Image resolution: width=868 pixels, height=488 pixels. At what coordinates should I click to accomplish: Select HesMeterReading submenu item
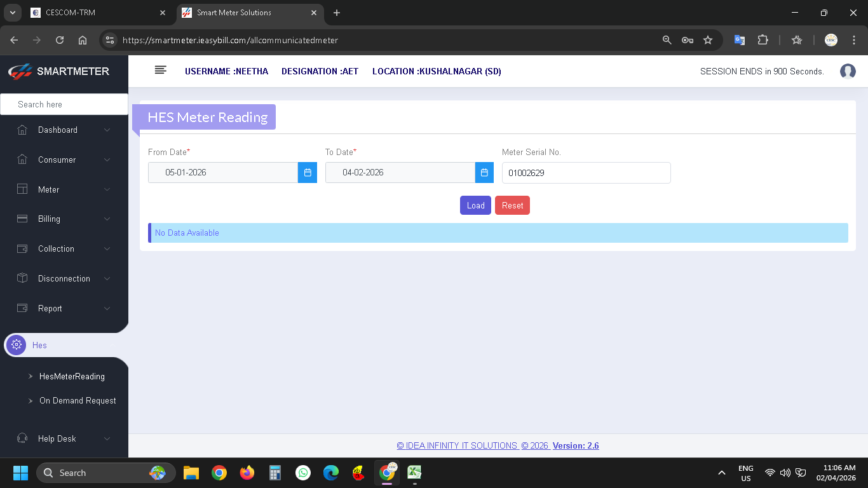tap(72, 376)
